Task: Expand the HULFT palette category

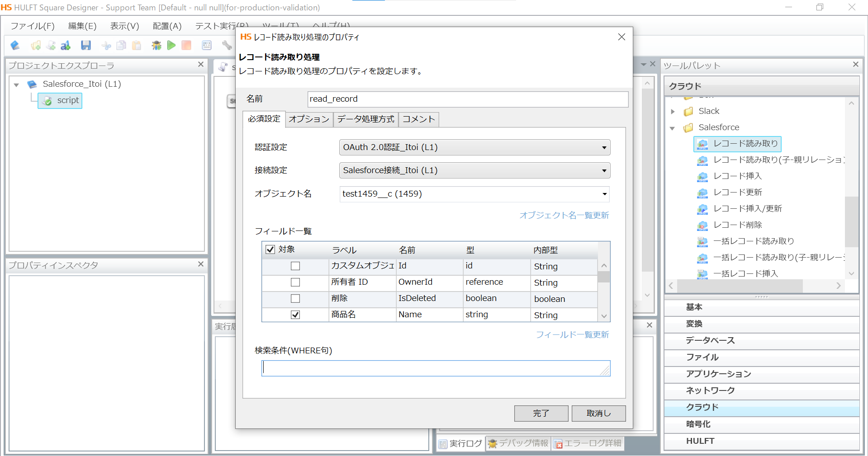Action: coord(762,441)
